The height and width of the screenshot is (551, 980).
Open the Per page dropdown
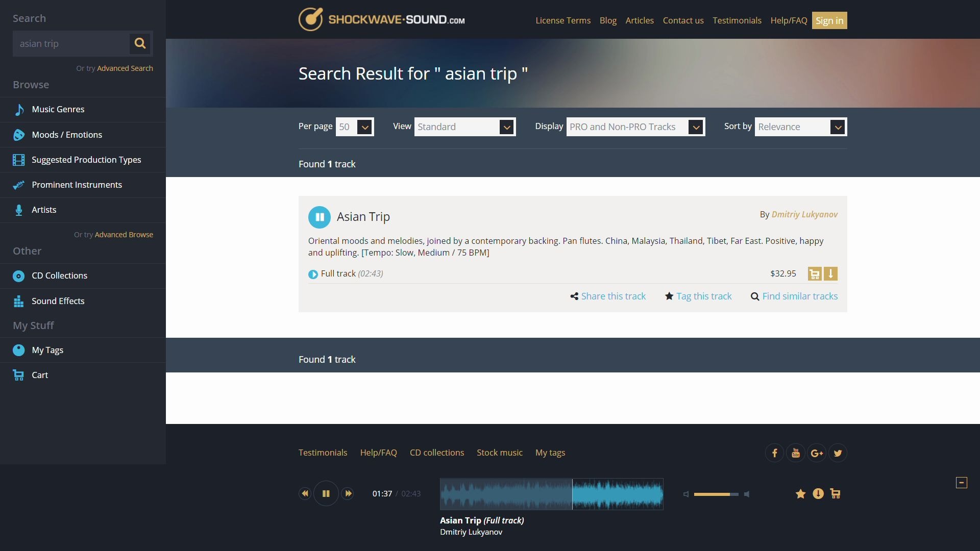(355, 127)
